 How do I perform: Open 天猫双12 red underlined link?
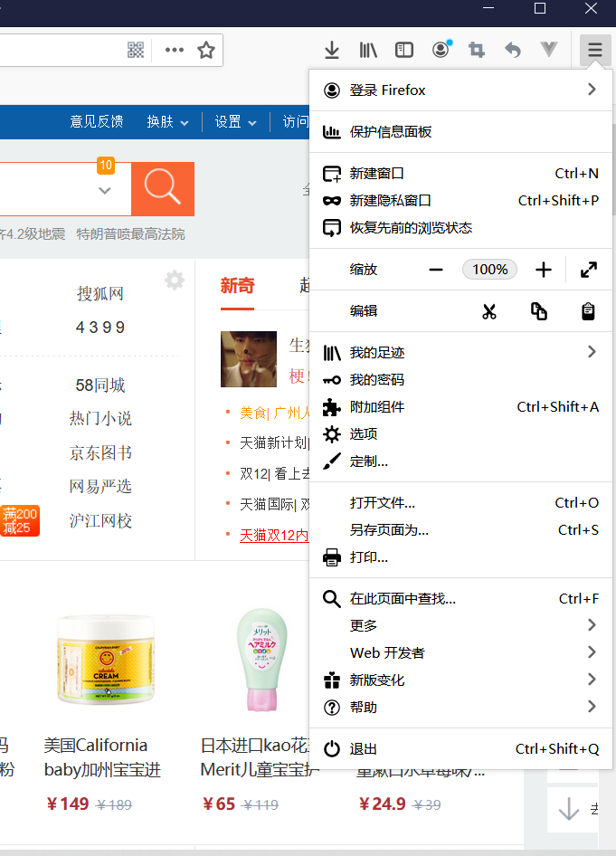tap(274, 535)
